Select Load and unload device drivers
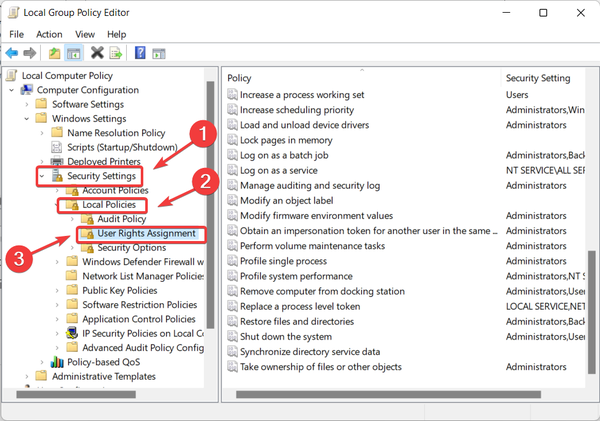 pyautogui.click(x=304, y=125)
